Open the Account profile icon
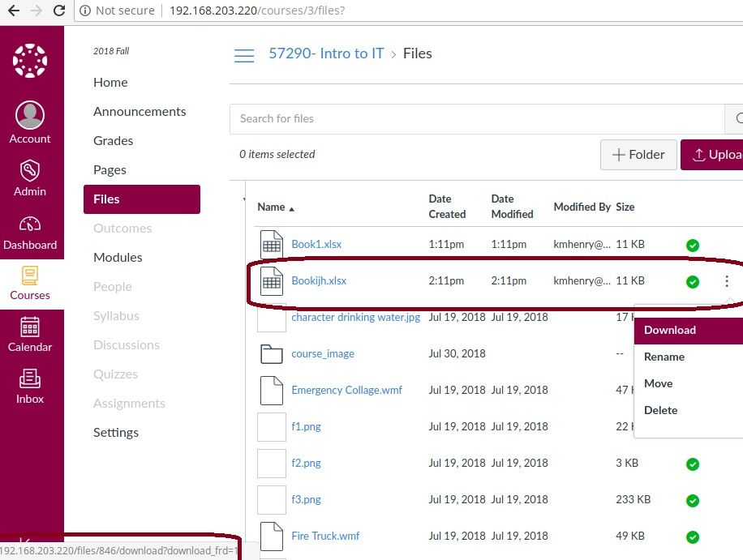This screenshot has height=560, width=743. point(30,116)
